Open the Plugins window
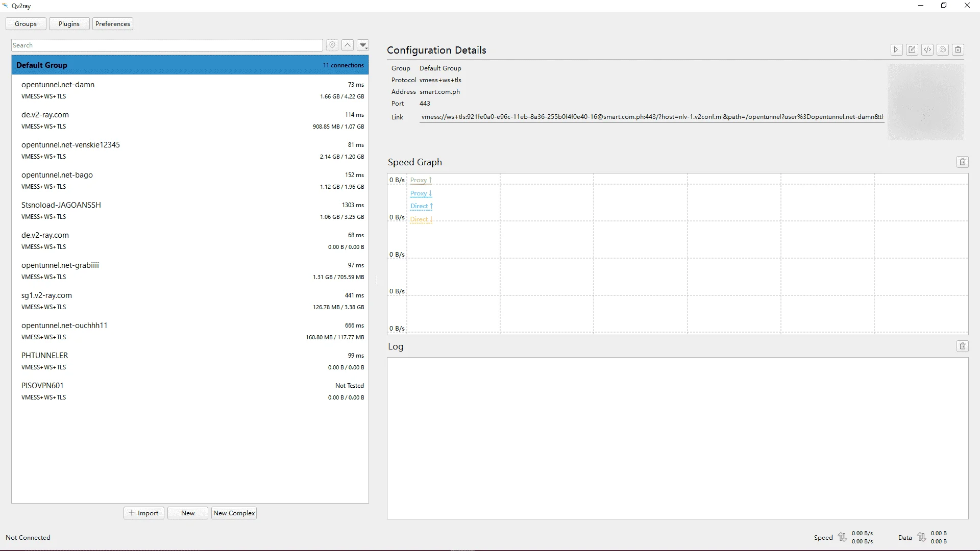980x551 pixels. (69, 24)
